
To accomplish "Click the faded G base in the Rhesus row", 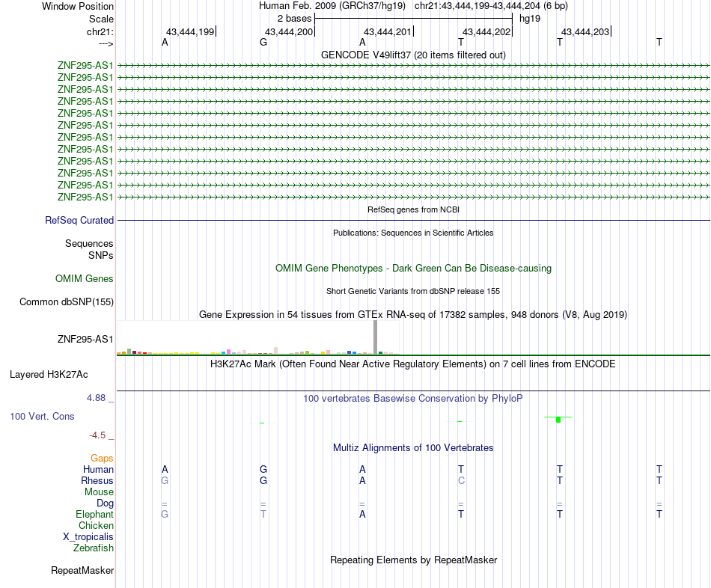I will click(x=165, y=480).
